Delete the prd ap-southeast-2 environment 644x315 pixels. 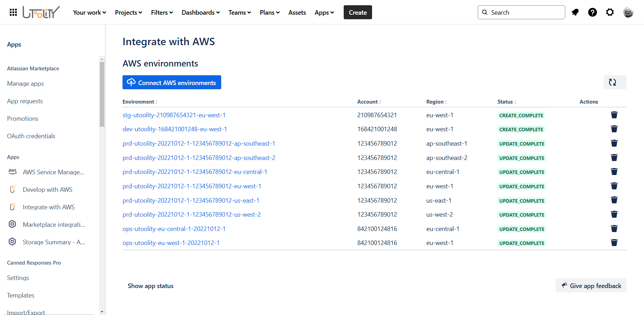pos(614,157)
